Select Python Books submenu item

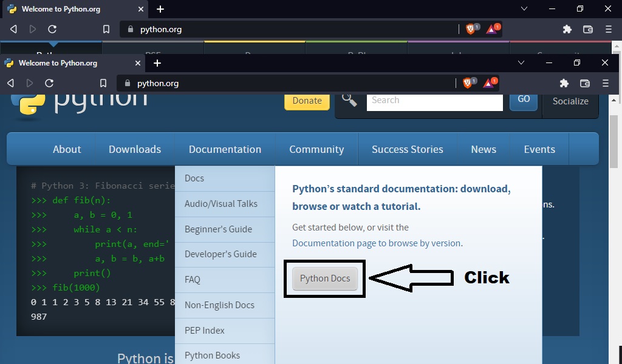225,356
